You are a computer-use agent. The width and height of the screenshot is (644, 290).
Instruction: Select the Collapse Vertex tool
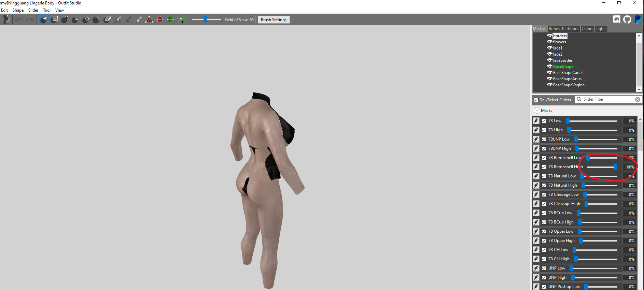click(x=149, y=20)
